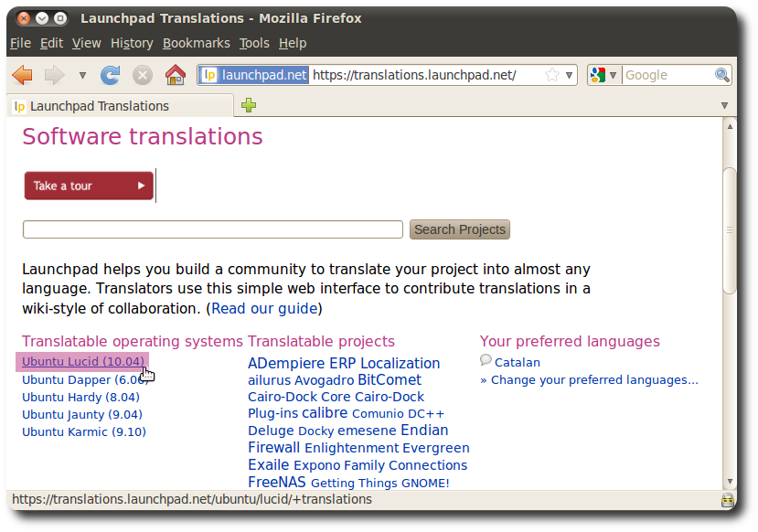Open a new tab with the plus icon
The height and width of the screenshot is (532, 758).
tap(249, 105)
